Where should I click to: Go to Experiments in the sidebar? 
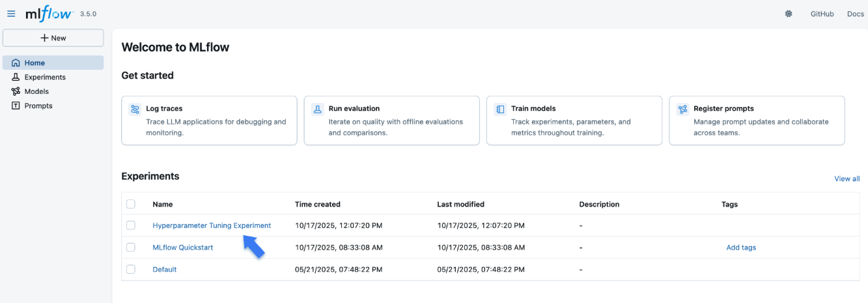click(53, 77)
